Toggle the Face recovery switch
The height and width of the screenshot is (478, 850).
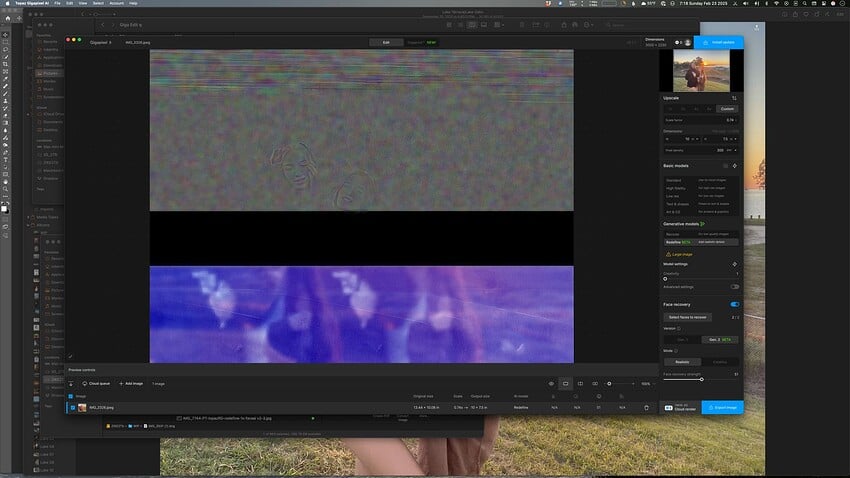(735, 304)
